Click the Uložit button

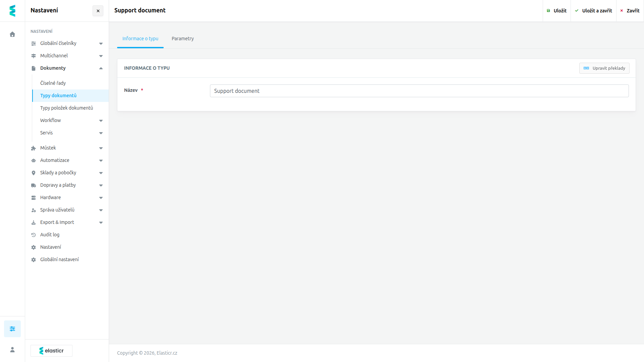click(557, 11)
